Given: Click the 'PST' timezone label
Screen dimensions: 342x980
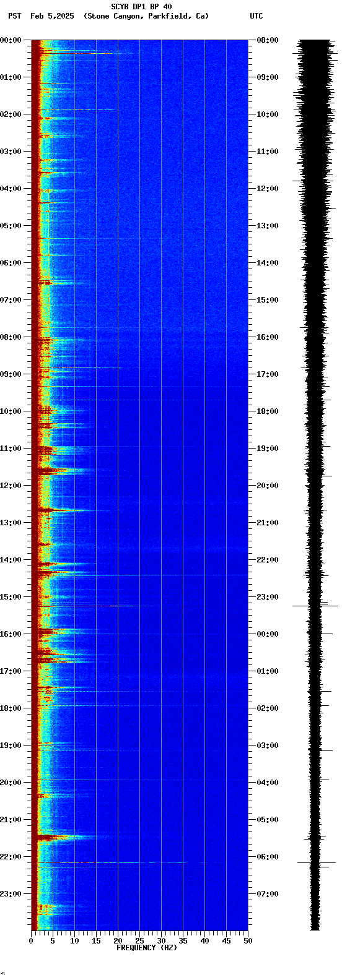Looking at the screenshot, I should click(15, 16).
